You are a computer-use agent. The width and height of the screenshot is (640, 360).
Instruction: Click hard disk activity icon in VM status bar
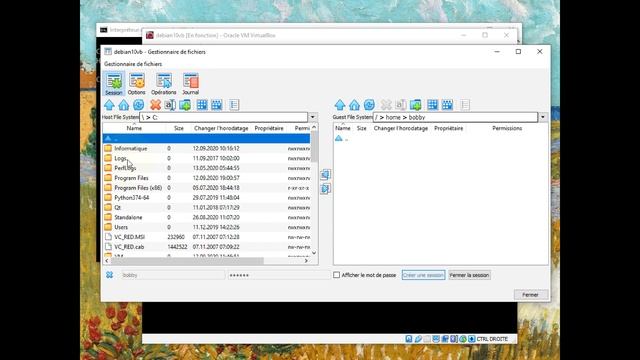pyautogui.click(x=409, y=339)
